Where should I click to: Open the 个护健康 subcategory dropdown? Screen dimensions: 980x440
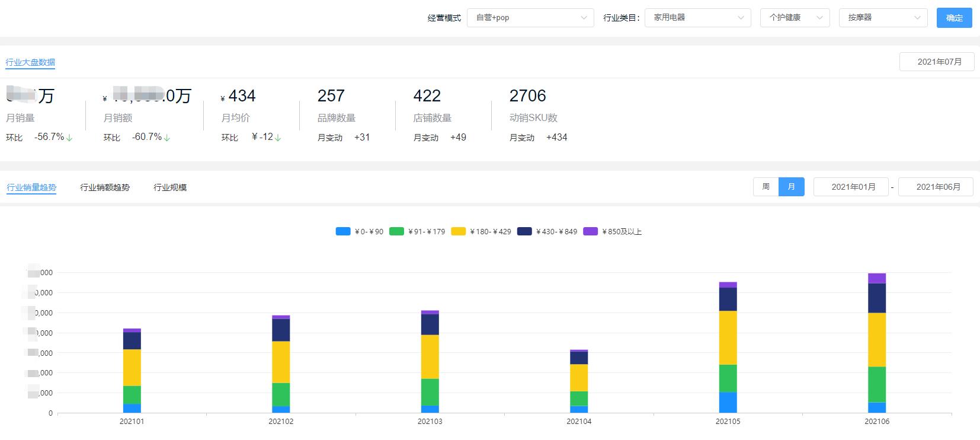pos(795,18)
